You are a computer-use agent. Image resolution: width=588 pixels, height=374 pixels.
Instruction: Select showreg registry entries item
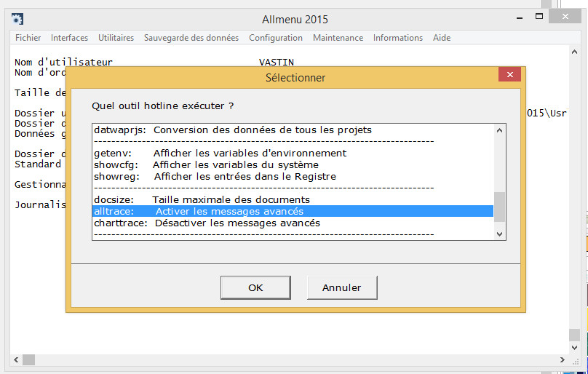[293, 177]
